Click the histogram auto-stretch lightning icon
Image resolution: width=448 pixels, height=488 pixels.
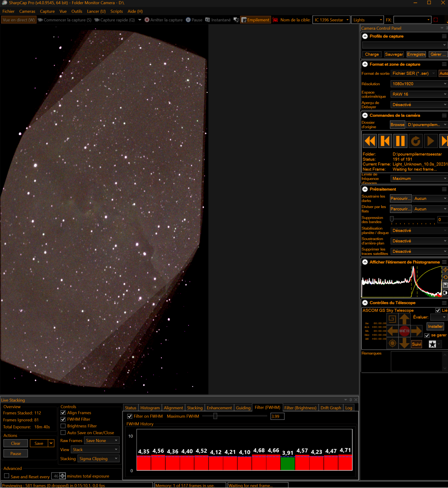pos(445,270)
